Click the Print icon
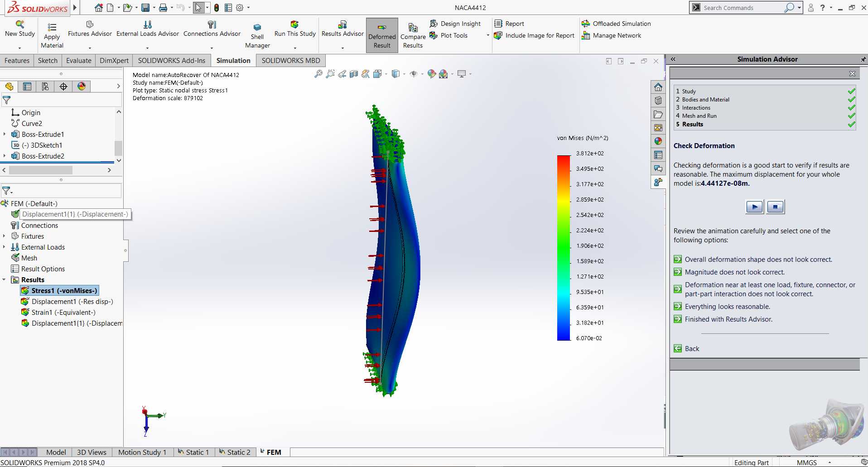Screen dimensions: 868x467 coord(163,8)
